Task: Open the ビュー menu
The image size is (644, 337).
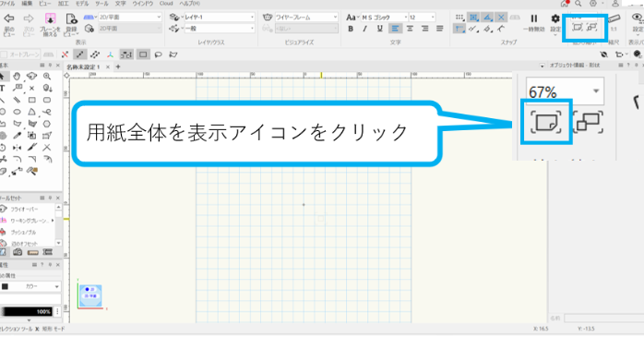Action: coord(45,4)
